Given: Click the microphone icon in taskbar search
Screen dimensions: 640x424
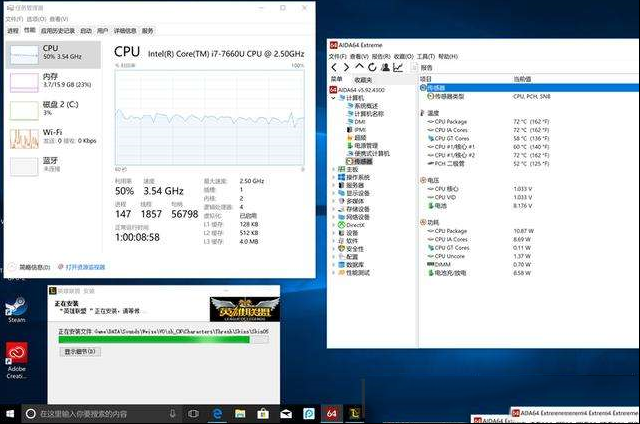Looking at the screenshot, I should click(x=173, y=414).
